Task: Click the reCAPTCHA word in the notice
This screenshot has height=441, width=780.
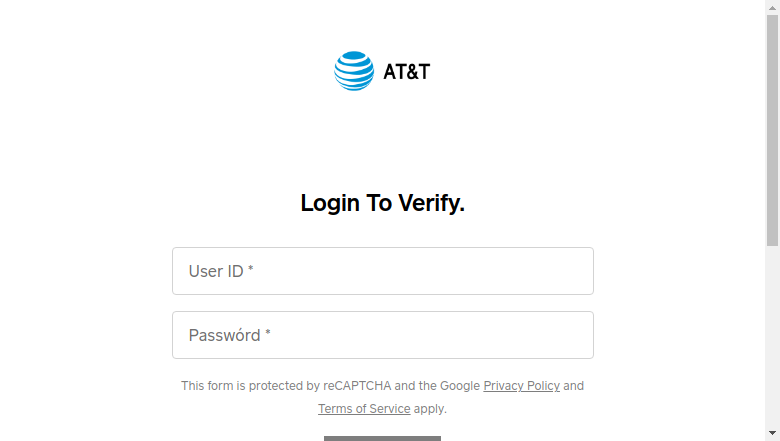Action: tap(357, 386)
